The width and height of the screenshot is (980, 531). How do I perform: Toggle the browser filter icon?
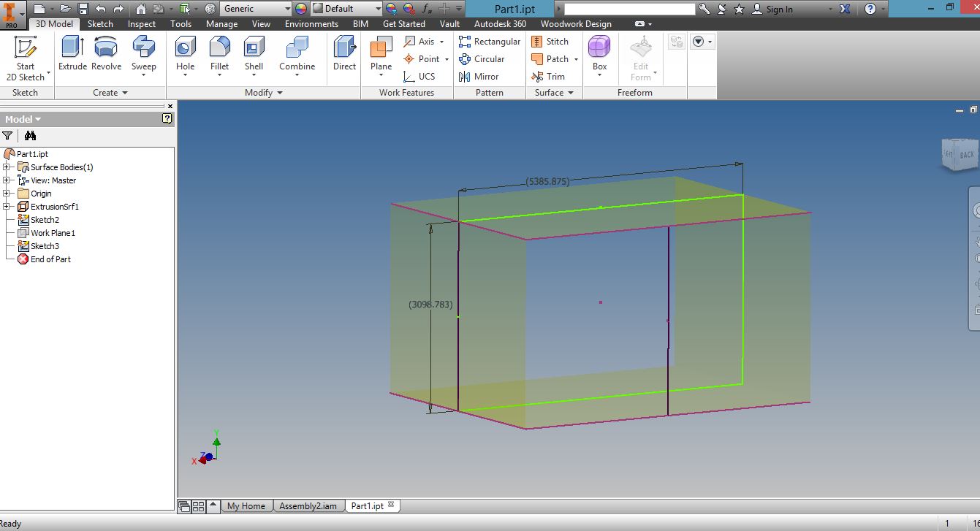pos(7,136)
